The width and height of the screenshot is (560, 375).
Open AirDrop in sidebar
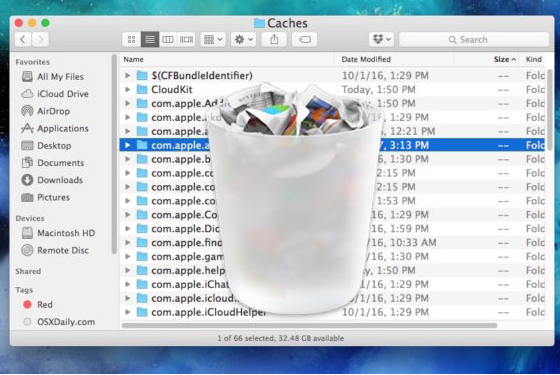click(45, 111)
